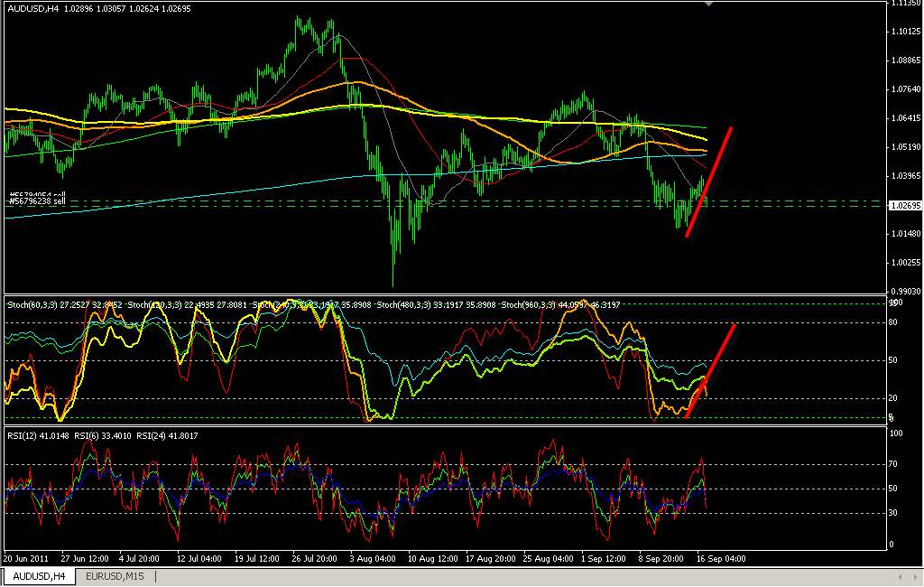This screenshot has width=924, height=587.
Task: Click the Stochastic level 80 scale label
Action: (x=893, y=322)
